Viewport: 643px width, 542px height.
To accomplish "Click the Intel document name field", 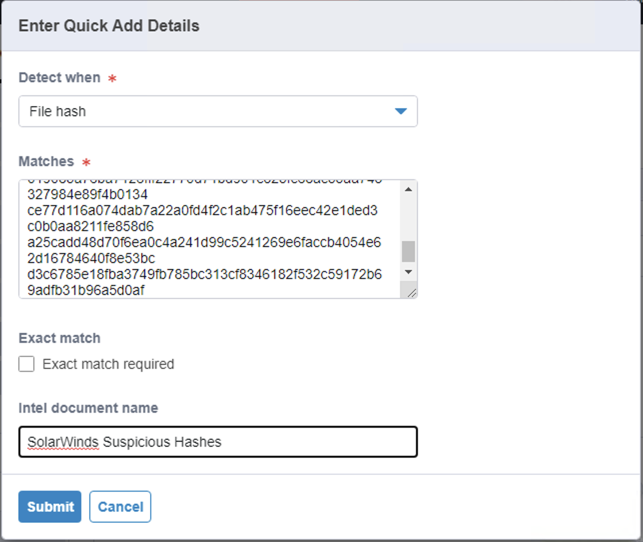I will 218,442.
